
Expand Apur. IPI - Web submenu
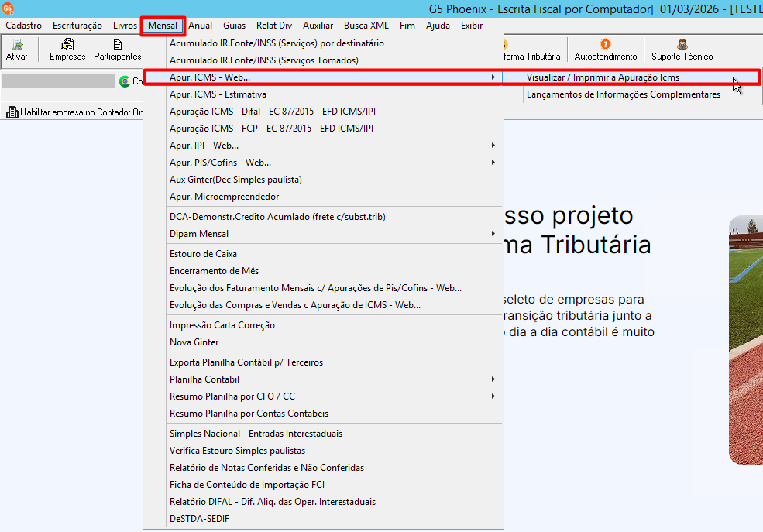pyautogui.click(x=323, y=146)
